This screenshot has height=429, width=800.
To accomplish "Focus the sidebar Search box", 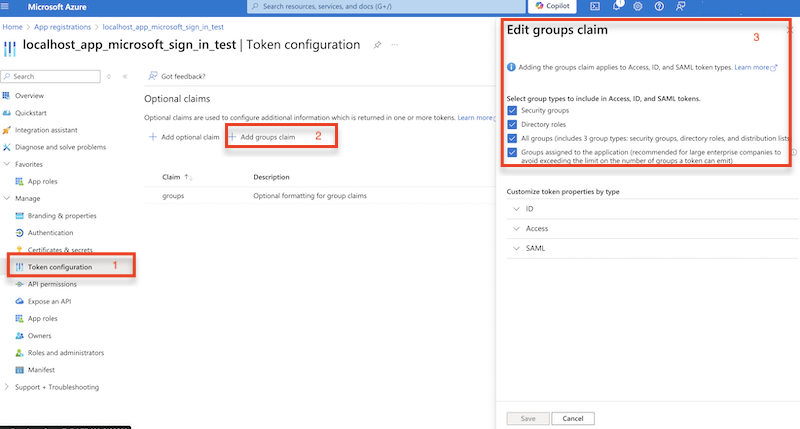I will click(51, 77).
